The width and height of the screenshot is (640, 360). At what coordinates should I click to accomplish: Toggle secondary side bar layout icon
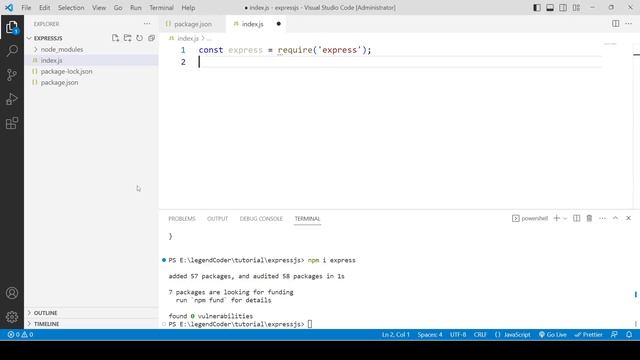(563, 7)
